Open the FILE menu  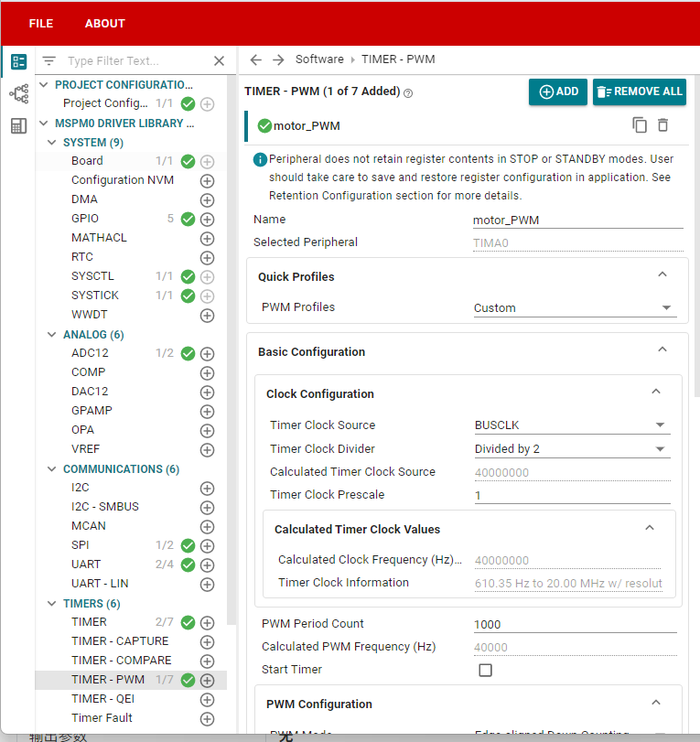click(x=40, y=24)
